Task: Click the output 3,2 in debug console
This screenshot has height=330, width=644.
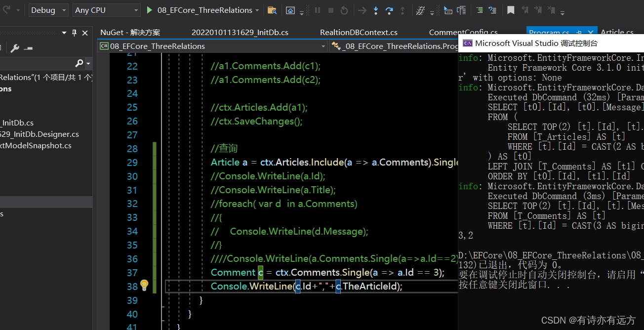Action: (x=466, y=236)
